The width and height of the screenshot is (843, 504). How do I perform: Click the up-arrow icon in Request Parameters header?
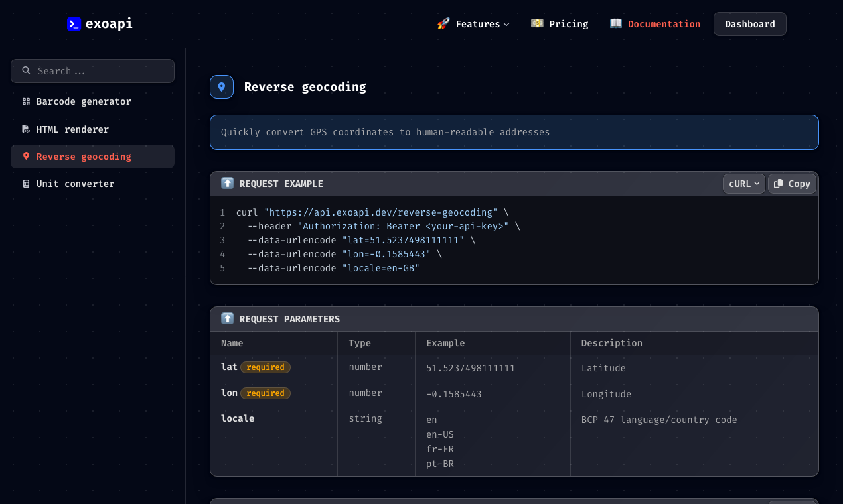tap(228, 318)
